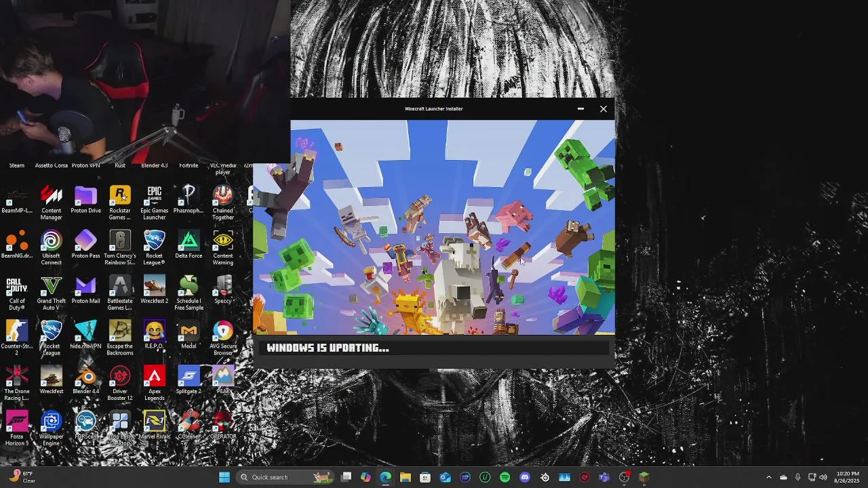The image size is (868, 488).
Task: Open Outlook from the taskbar
Action: coord(445,477)
